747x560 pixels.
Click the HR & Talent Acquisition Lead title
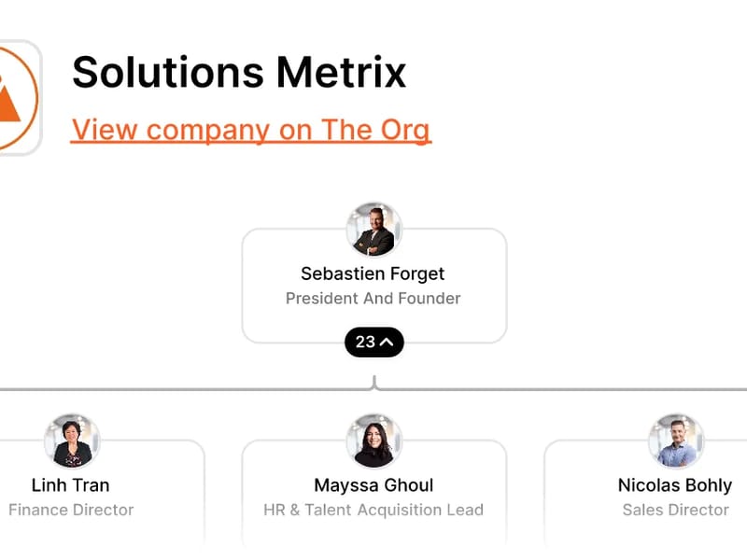(373, 510)
